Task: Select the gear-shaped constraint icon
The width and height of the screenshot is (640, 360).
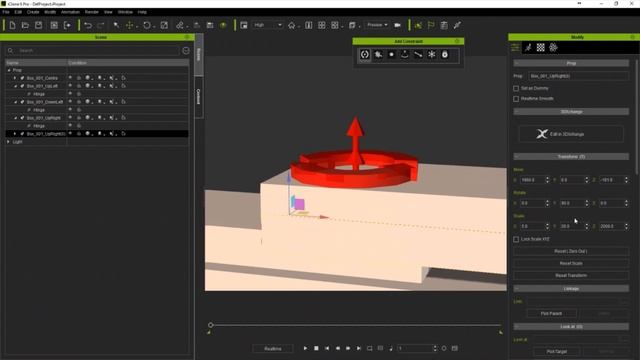Action: click(378, 55)
